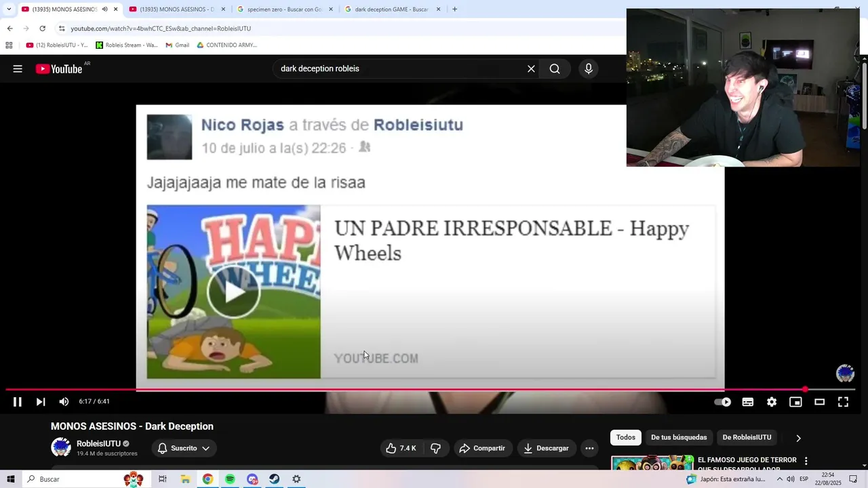Viewport: 868px width, 488px height.
Task: Open the player settings gear
Action: point(772,402)
